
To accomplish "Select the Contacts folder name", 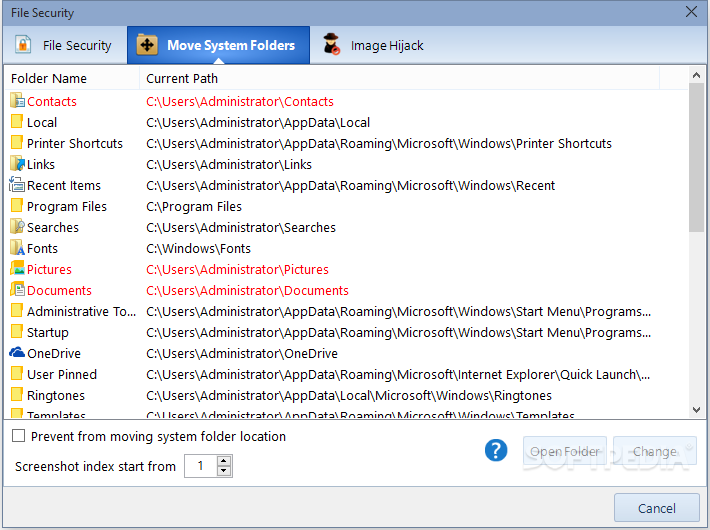I will [52, 101].
